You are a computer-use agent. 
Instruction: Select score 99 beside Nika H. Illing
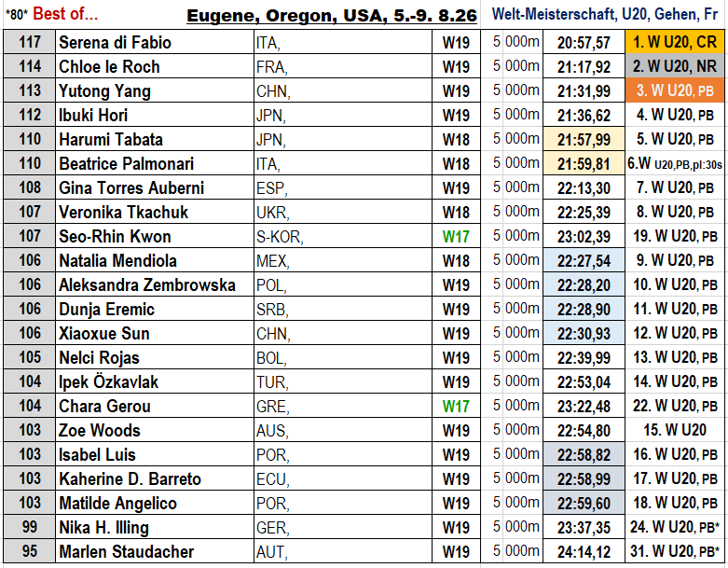tap(30, 527)
